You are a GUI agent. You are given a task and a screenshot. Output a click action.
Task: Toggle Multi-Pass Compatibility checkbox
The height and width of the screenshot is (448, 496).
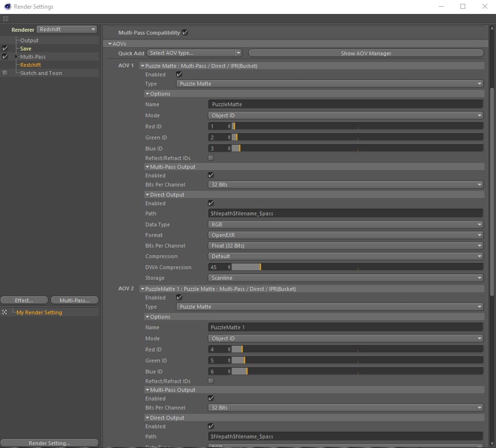click(185, 33)
